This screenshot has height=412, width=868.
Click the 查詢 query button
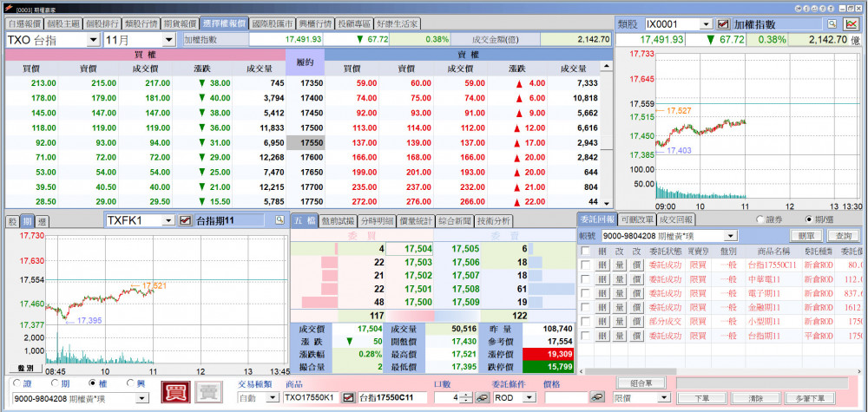[x=841, y=235]
